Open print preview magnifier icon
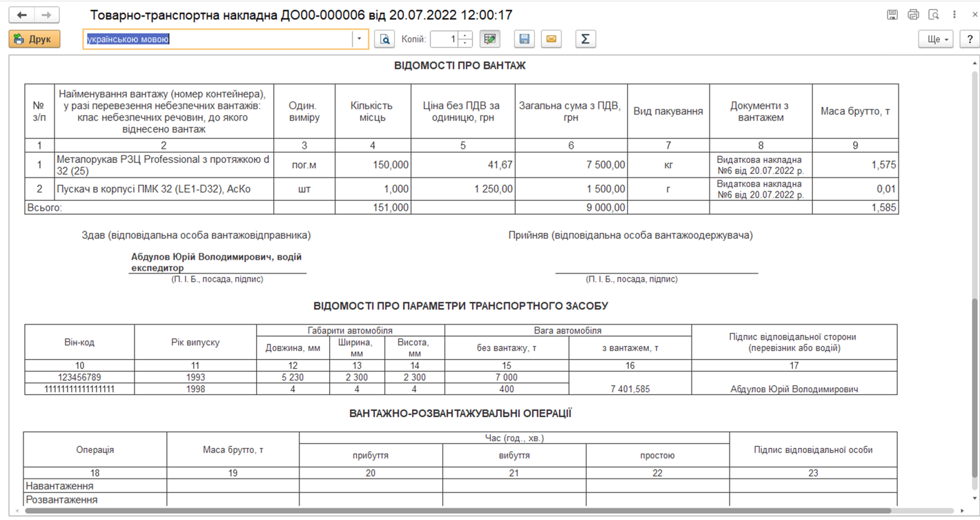 (x=384, y=39)
